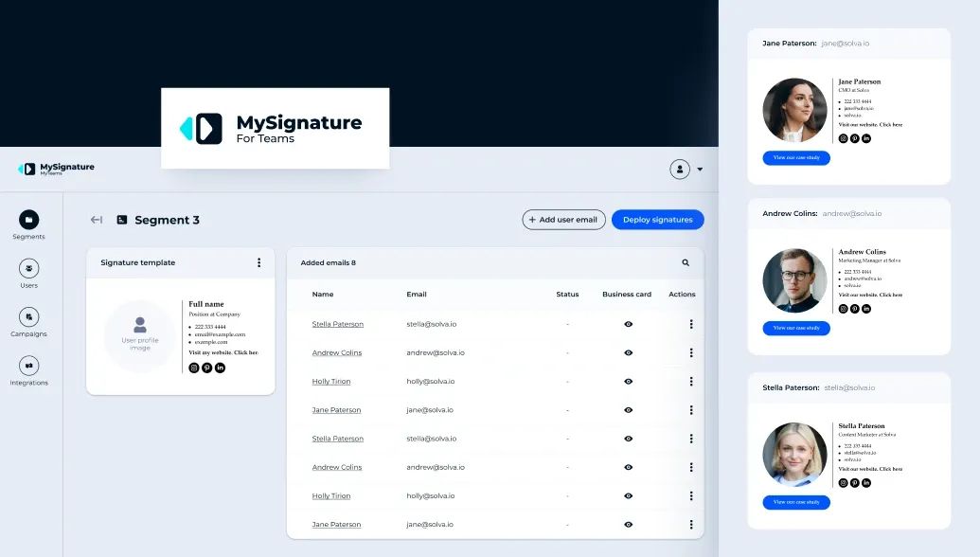This screenshot has width=980, height=557.
Task: Click the Pinterest icon in the Jane Paterson preview card
Action: (x=854, y=138)
